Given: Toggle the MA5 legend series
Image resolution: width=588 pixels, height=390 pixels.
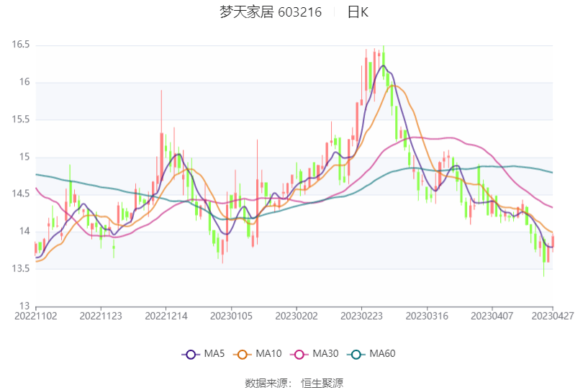Looking at the screenshot, I should (203, 353).
